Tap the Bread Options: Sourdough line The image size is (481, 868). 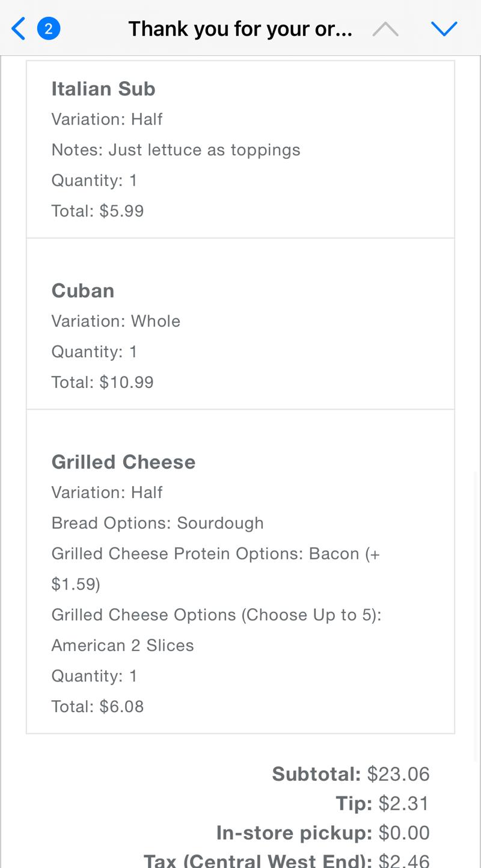158,523
